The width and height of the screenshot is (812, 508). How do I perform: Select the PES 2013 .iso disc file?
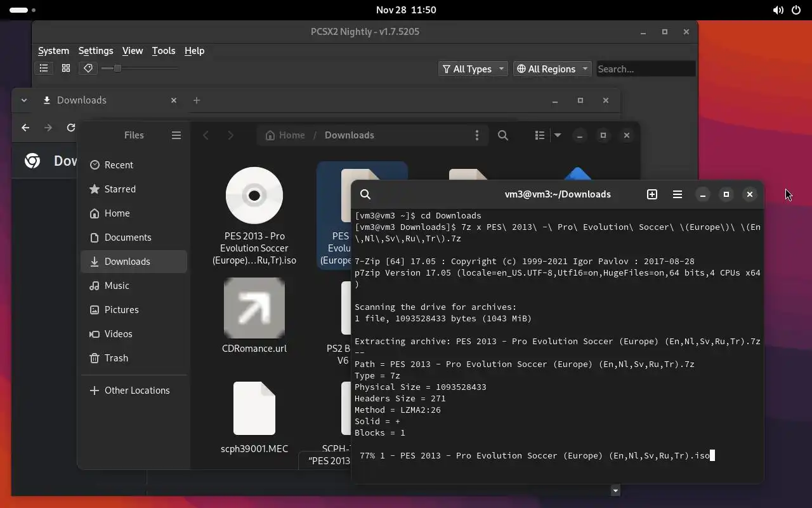pos(254,216)
